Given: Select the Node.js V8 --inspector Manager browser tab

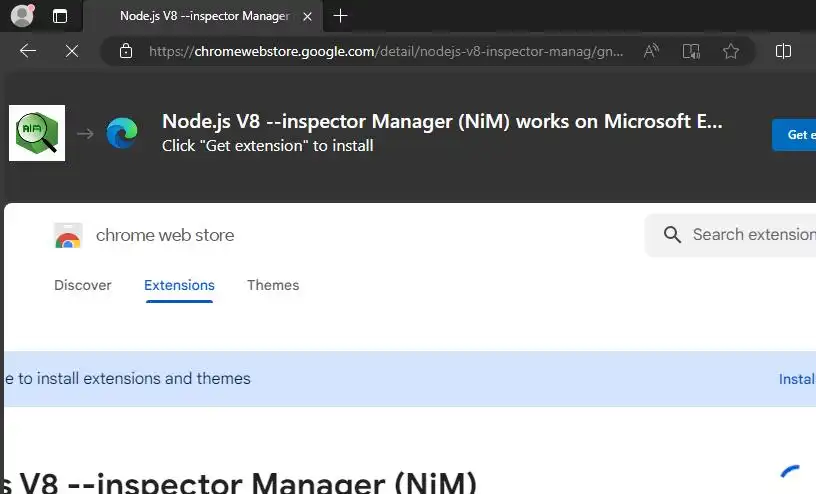Looking at the screenshot, I should tap(204, 16).
